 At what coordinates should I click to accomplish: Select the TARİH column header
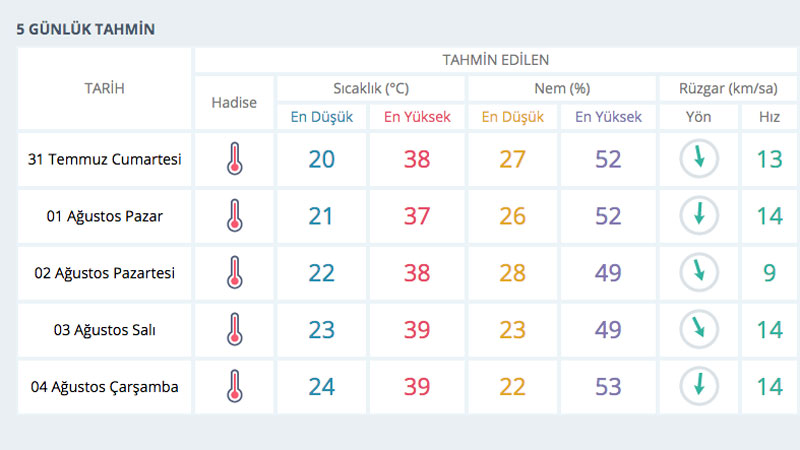pos(105,89)
